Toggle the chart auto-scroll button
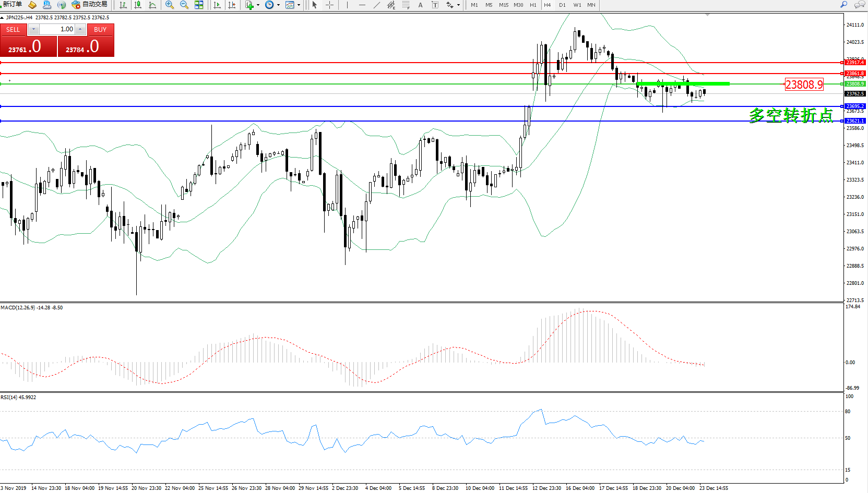 click(x=217, y=5)
